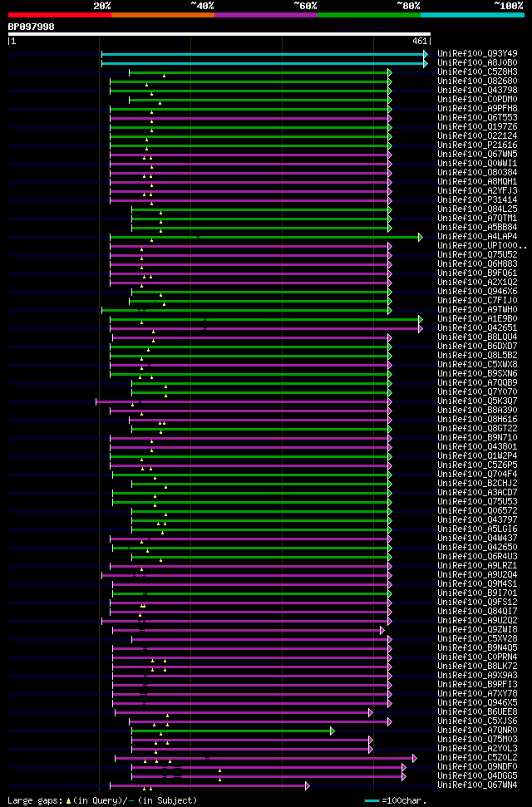This screenshot has height=807, width=532.
Task: Click the cyan ~100% identity legend bar
Action: click(472, 15)
